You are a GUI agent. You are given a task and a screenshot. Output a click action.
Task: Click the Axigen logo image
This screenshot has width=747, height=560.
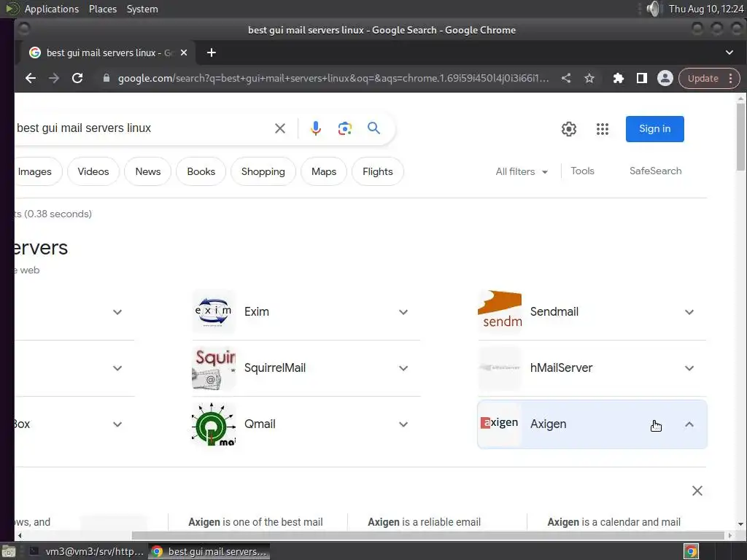[500, 423]
